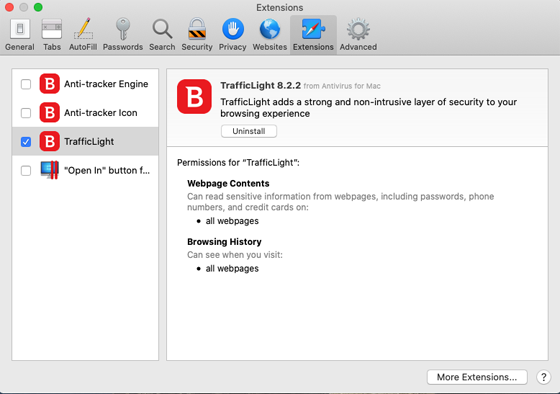This screenshot has width=560, height=394.
Task: Open the Advanced gear pane
Action: pyautogui.click(x=358, y=35)
